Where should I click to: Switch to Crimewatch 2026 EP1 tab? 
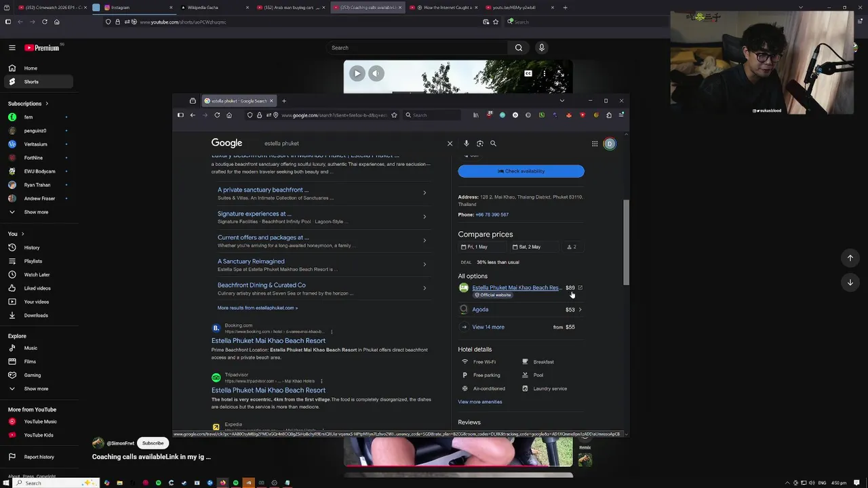coord(52,7)
